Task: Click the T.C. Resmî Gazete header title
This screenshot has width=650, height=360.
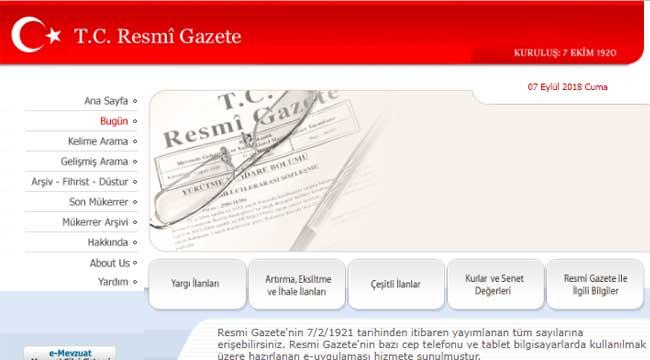Action: pyautogui.click(x=158, y=36)
